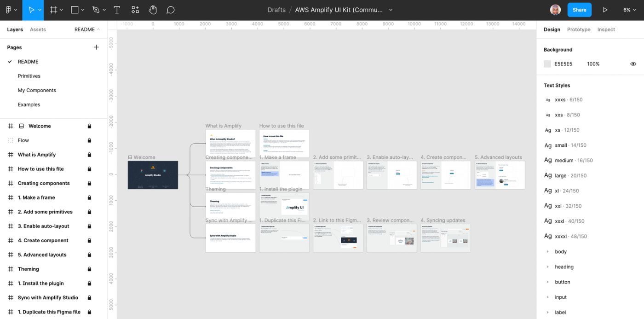Expand the button text style group

pos(547,282)
